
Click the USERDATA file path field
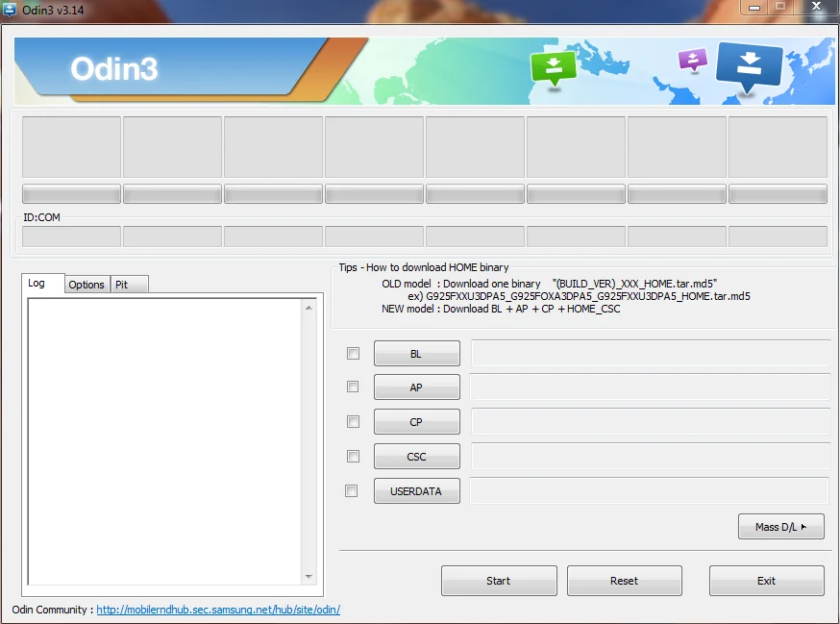(650, 490)
